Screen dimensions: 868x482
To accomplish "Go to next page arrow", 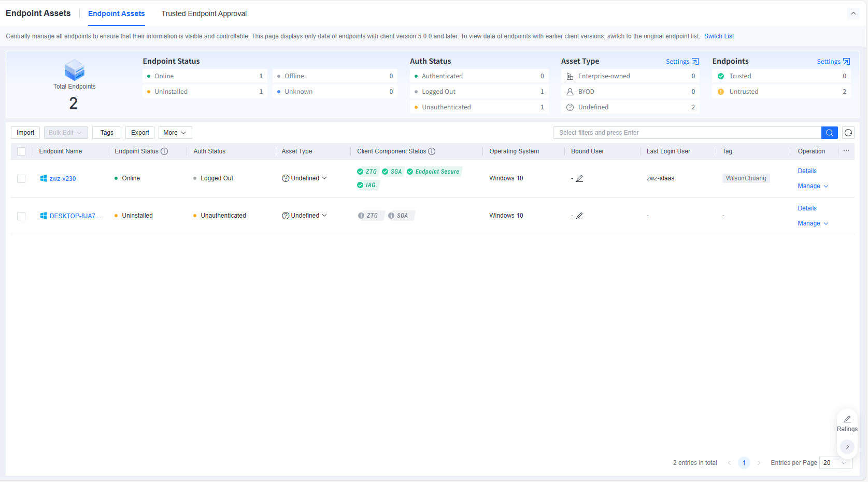I will point(759,463).
